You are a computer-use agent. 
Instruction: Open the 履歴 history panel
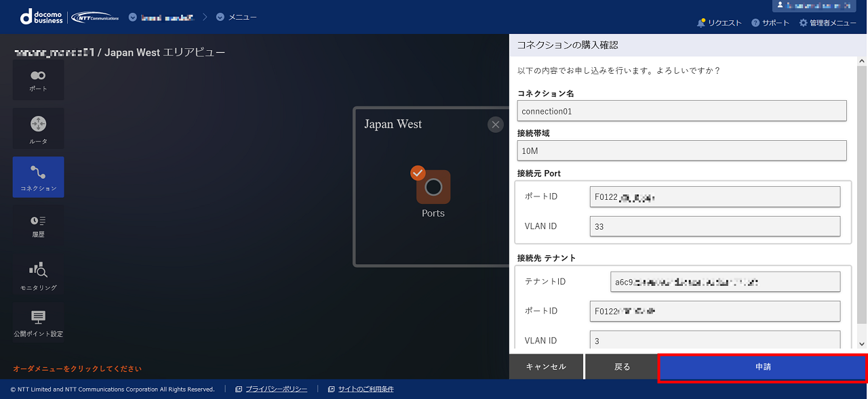(38, 226)
